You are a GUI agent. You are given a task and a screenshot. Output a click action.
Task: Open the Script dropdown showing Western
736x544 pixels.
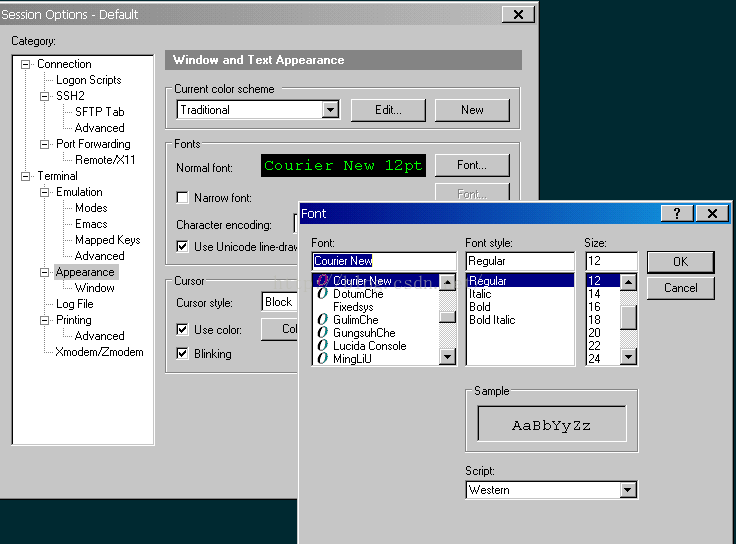pyautogui.click(x=628, y=490)
